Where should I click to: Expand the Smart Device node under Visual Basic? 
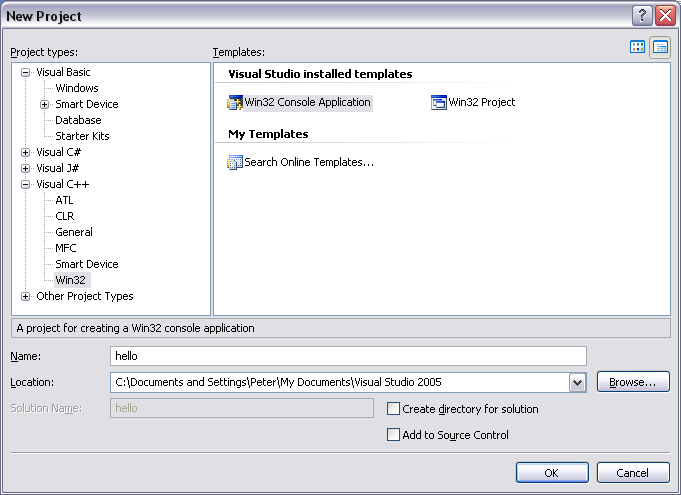tap(45, 104)
